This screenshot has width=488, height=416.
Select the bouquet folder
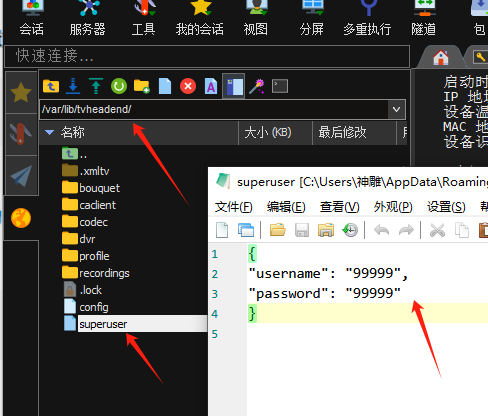pos(91,188)
